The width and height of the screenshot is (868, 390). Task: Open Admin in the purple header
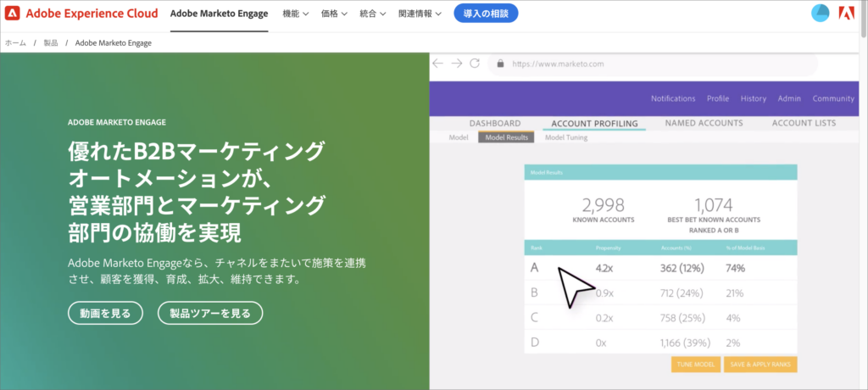[x=789, y=98]
